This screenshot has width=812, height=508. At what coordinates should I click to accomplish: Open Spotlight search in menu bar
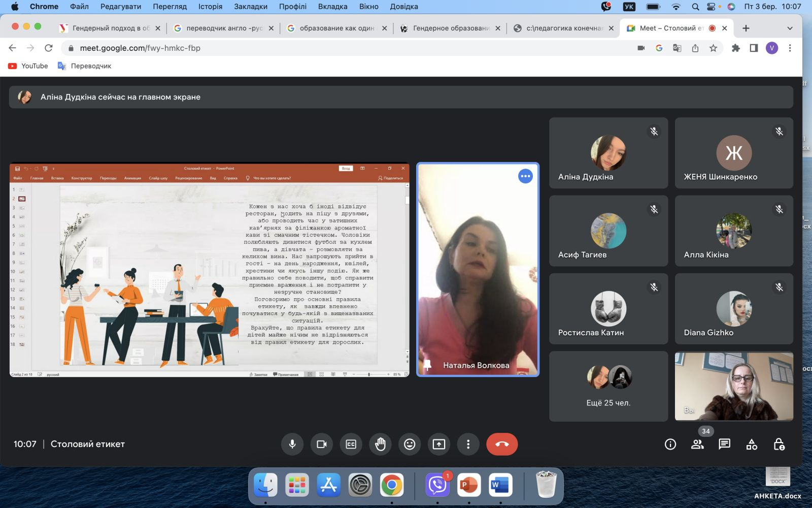[695, 7]
